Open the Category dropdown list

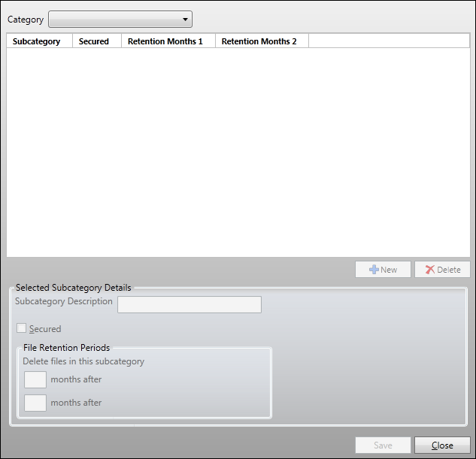pos(120,20)
